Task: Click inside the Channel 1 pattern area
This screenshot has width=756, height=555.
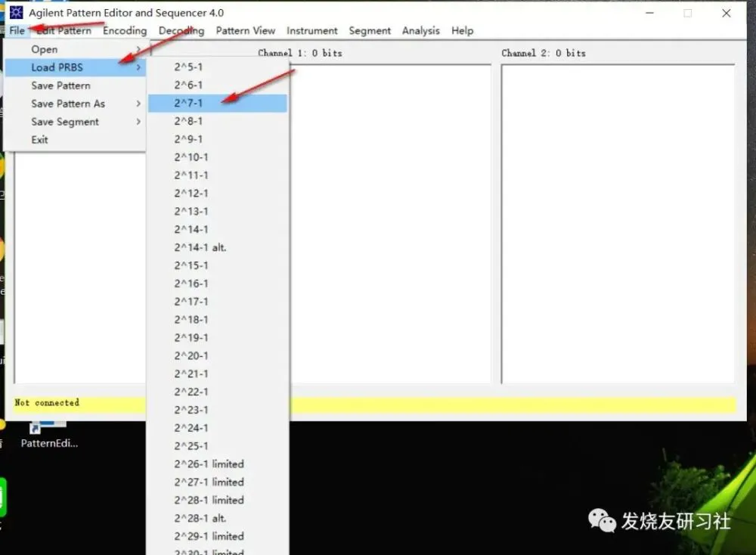Action: [391, 224]
